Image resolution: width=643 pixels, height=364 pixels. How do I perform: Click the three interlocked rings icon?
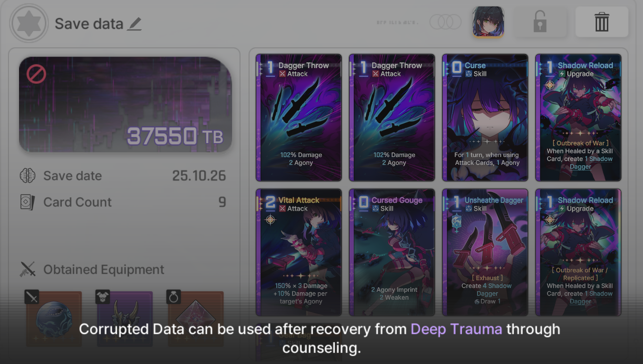[x=445, y=22]
